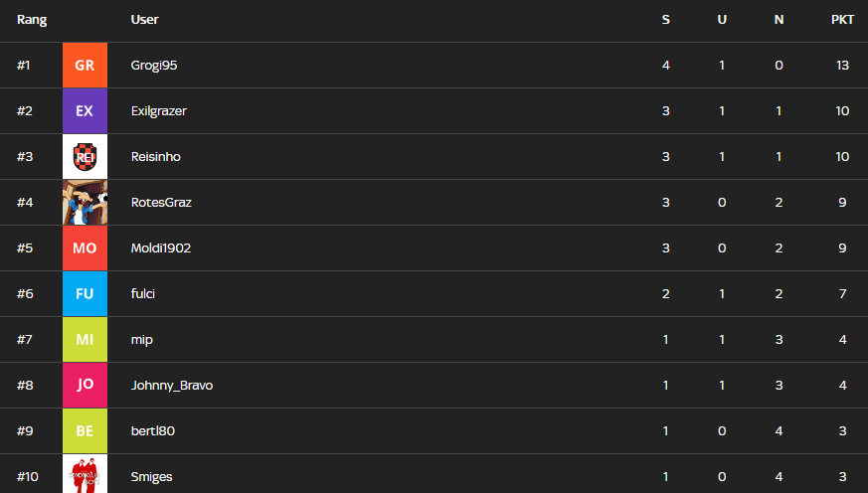Screen dimensions: 868x493
Task: Sort table by PKT column header
Action: (x=842, y=20)
